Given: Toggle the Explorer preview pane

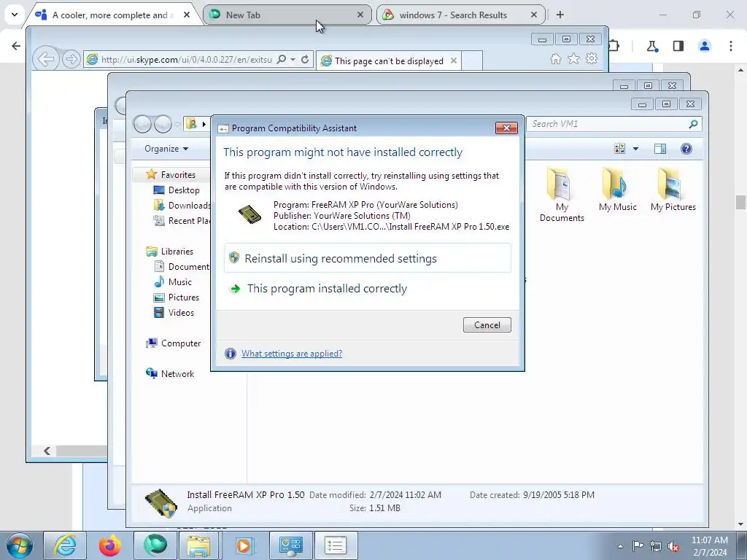Looking at the screenshot, I should click(659, 149).
